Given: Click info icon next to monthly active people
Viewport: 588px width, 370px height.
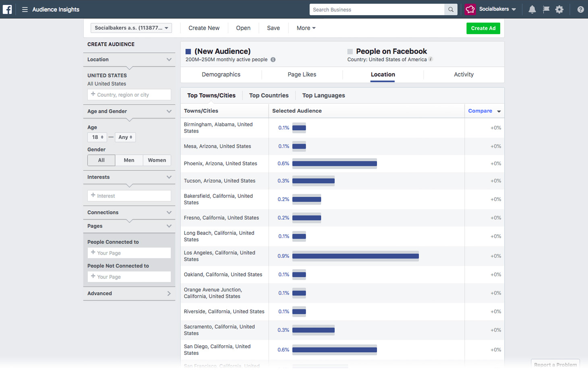Looking at the screenshot, I should tap(273, 60).
